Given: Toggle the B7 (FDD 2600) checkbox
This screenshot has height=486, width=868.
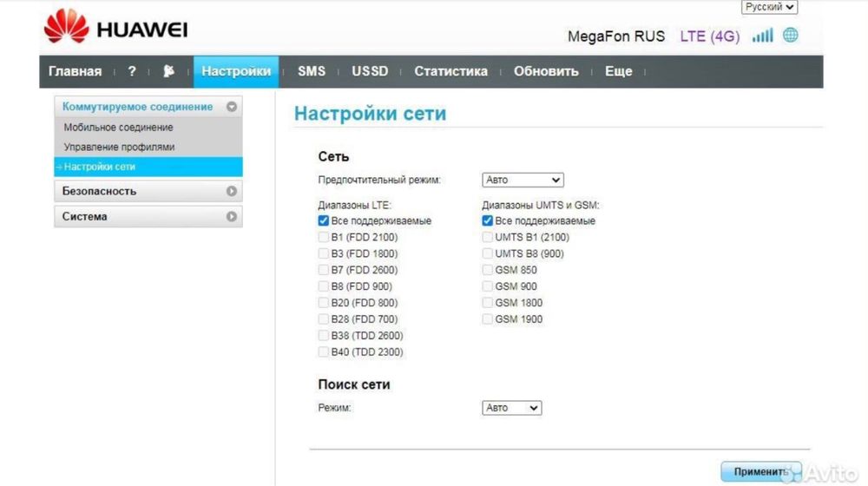Looking at the screenshot, I should [323, 270].
